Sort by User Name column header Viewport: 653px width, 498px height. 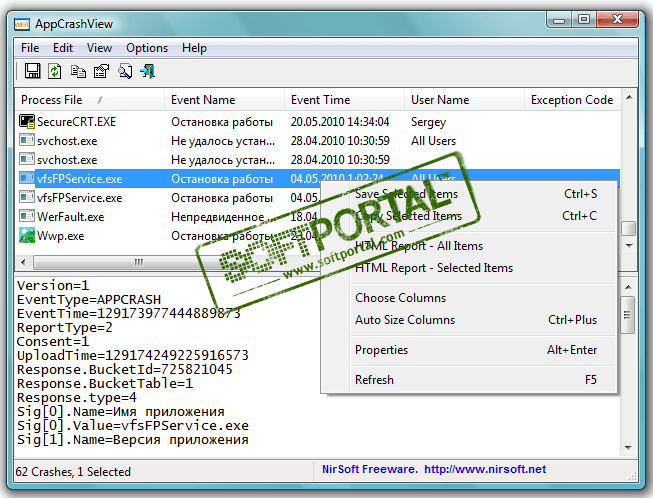click(464, 100)
